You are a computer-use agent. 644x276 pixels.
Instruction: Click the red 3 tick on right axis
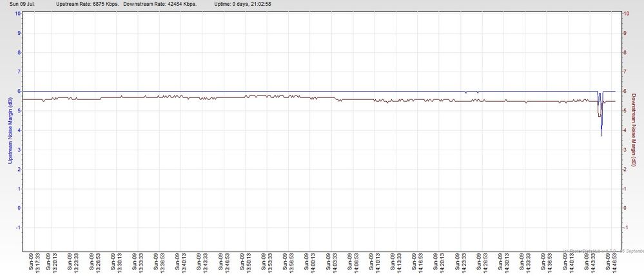tap(624, 150)
